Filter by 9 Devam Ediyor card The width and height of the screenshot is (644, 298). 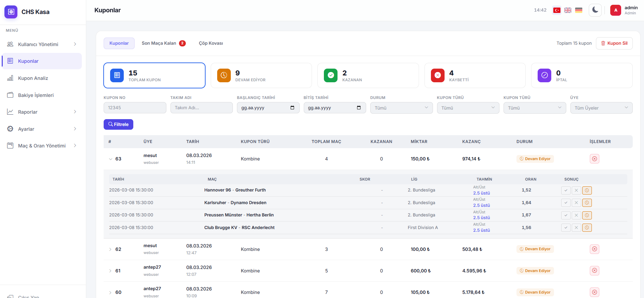(261, 75)
